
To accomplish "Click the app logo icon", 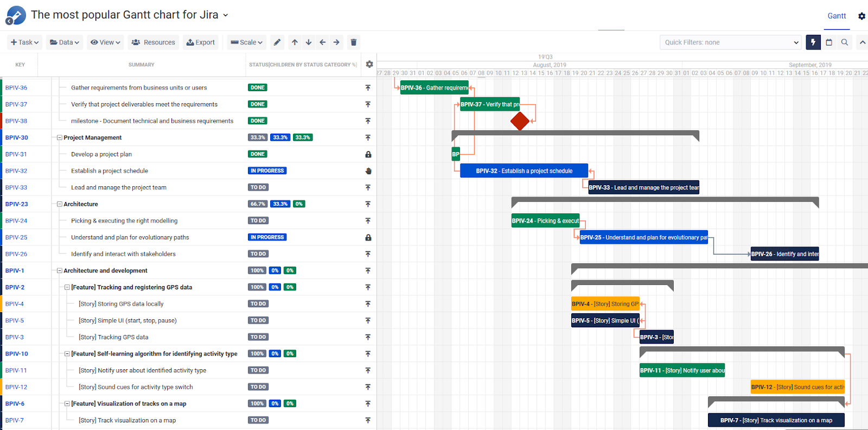I will coord(16,15).
